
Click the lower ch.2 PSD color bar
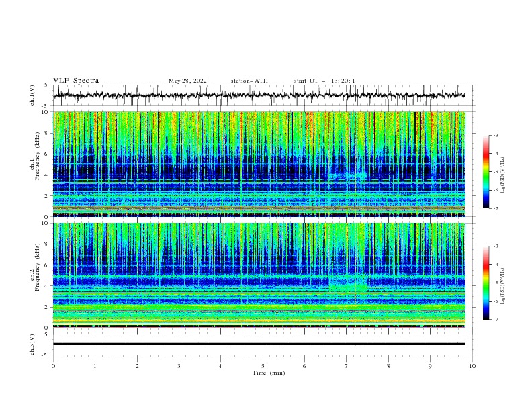486,283
